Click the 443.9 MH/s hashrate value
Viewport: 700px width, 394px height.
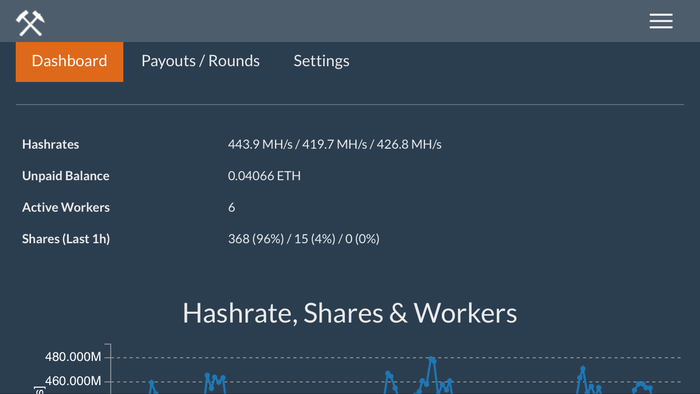pos(260,144)
